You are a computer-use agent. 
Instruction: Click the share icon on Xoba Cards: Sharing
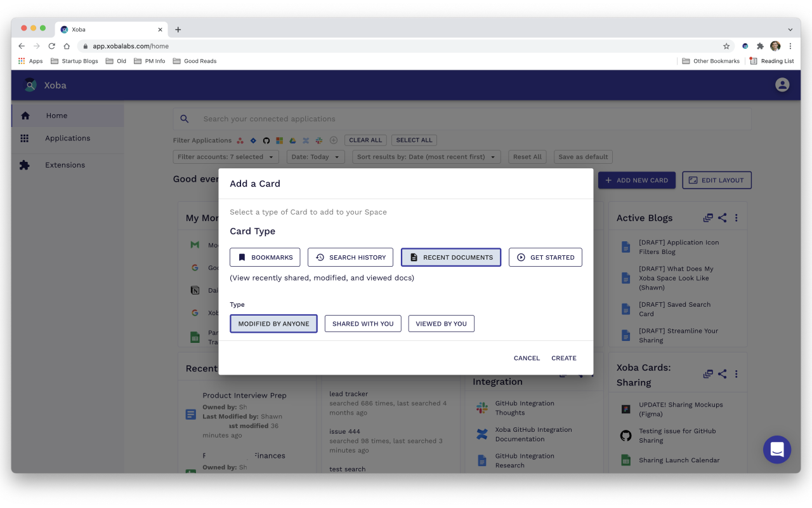pyautogui.click(x=722, y=374)
